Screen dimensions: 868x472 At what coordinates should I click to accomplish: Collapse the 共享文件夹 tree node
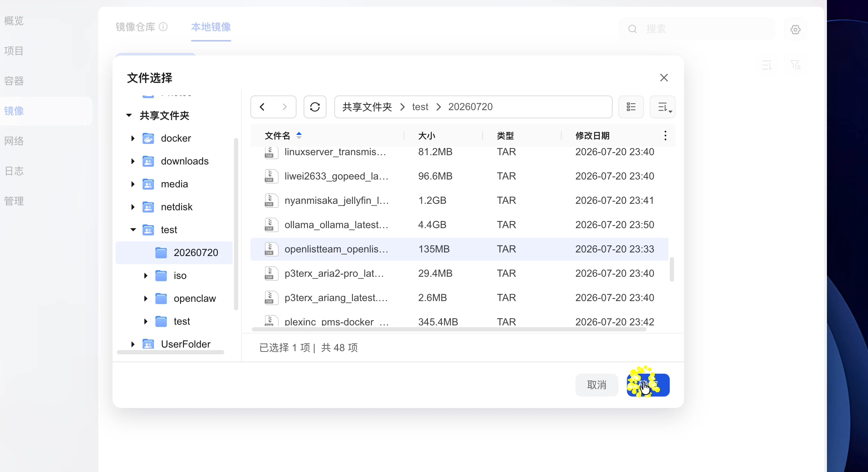click(x=129, y=115)
